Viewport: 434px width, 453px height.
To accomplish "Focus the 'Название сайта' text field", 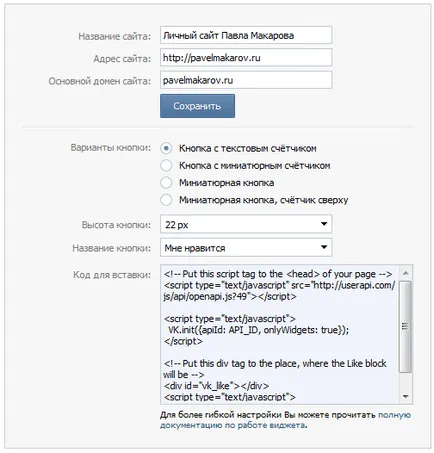I will click(x=246, y=35).
